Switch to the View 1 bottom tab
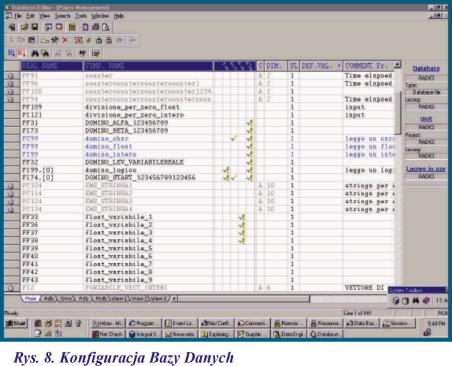452x366 pixels. [x=119, y=299]
